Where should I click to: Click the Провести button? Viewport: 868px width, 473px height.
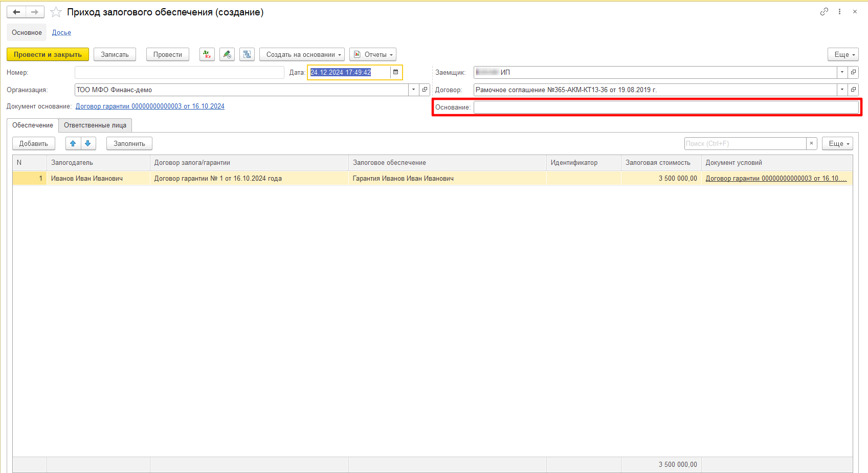coord(168,54)
